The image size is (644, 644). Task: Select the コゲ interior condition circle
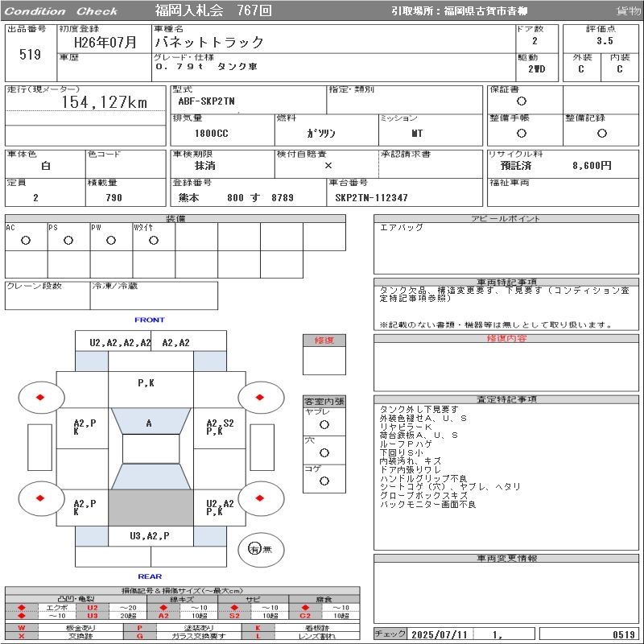pyautogui.click(x=324, y=481)
